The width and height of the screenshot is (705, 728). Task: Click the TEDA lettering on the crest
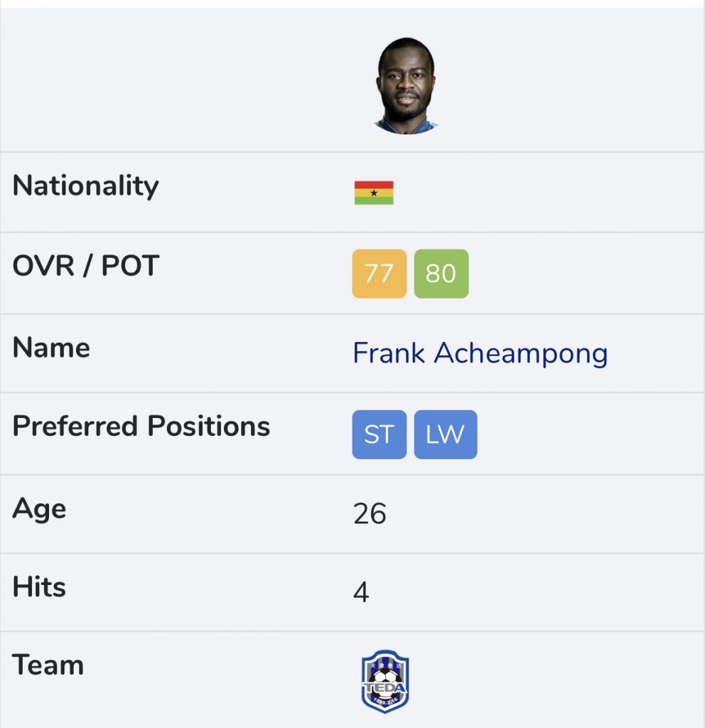point(384,687)
